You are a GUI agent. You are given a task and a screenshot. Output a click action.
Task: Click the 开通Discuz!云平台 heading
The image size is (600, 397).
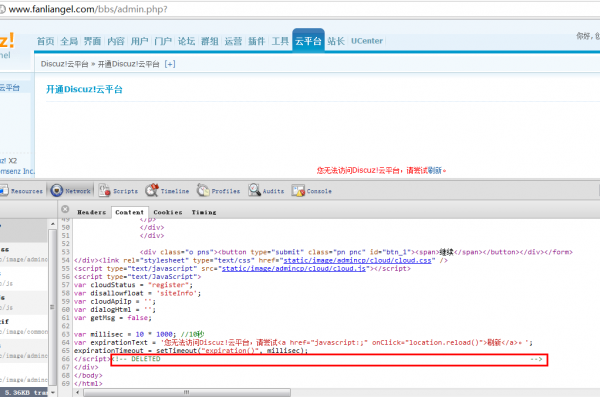(84, 90)
